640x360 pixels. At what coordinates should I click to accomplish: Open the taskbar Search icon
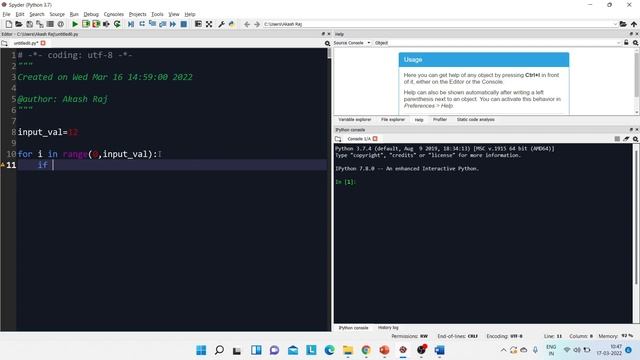219,350
